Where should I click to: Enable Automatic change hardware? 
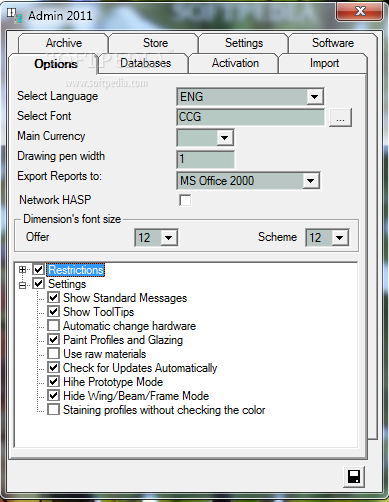click(x=53, y=325)
